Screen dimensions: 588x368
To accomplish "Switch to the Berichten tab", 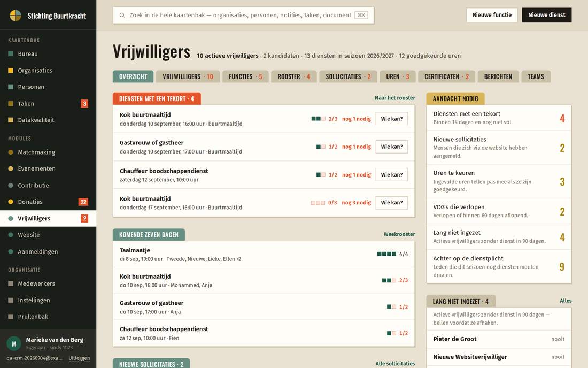I will point(498,76).
